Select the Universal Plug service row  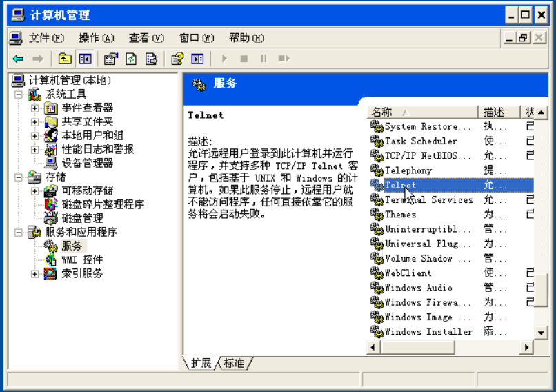coord(450,244)
